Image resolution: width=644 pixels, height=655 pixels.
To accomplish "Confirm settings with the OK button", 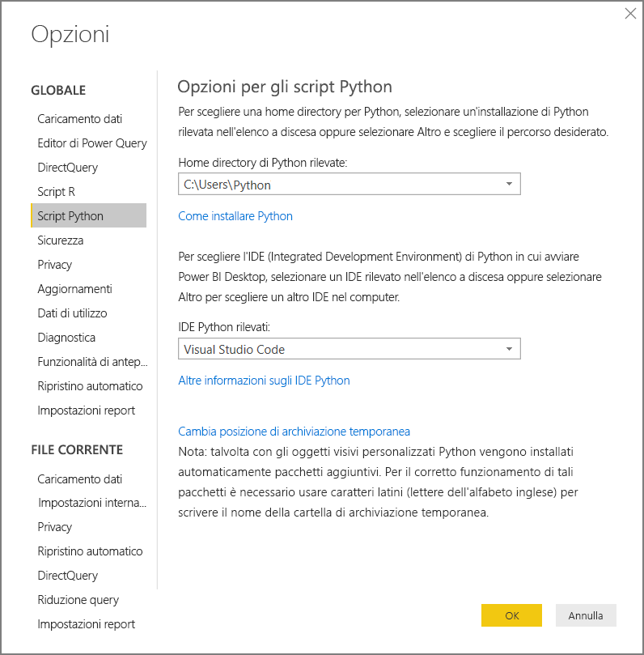I will [511, 615].
